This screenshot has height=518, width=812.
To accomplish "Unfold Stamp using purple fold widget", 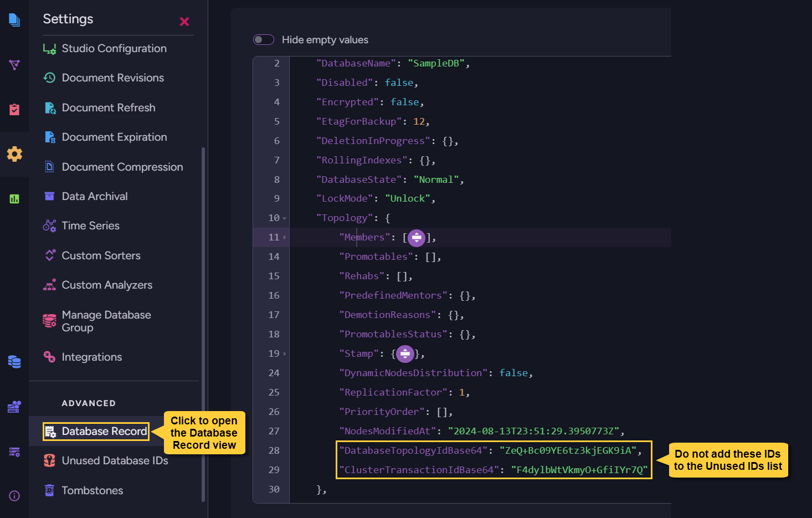I will click(405, 354).
